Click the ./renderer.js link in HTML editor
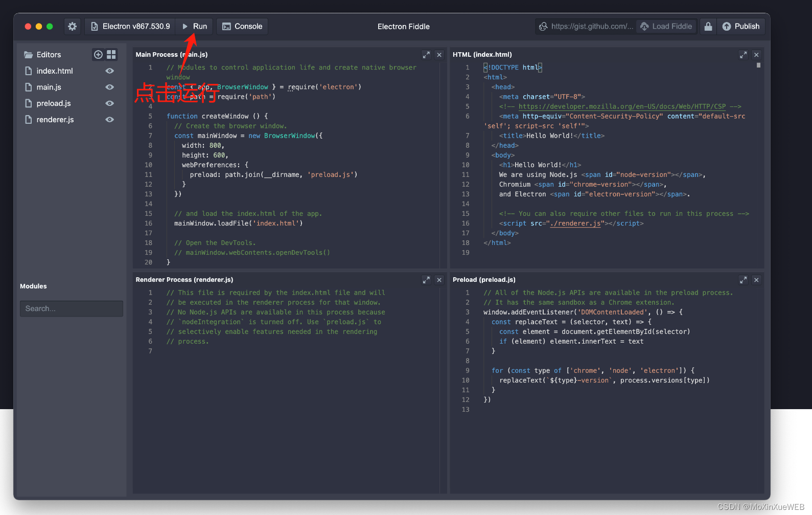The height and width of the screenshot is (515, 812). (575, 223)
